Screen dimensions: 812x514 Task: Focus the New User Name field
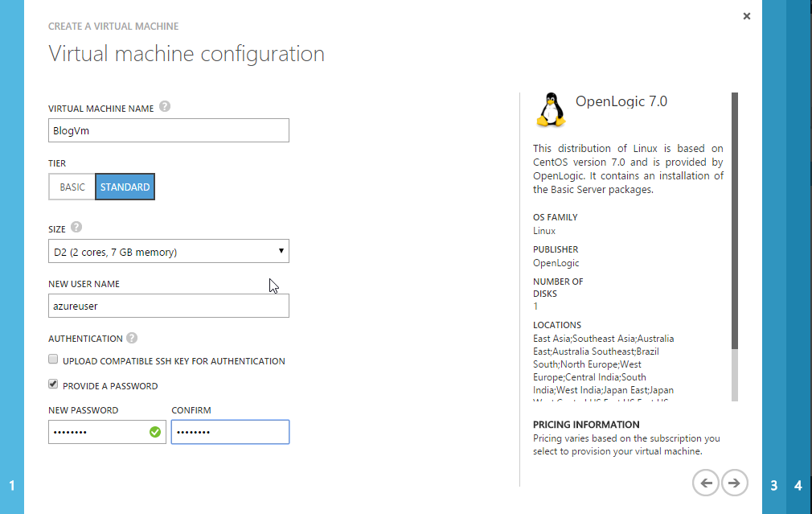click(169, 306)
